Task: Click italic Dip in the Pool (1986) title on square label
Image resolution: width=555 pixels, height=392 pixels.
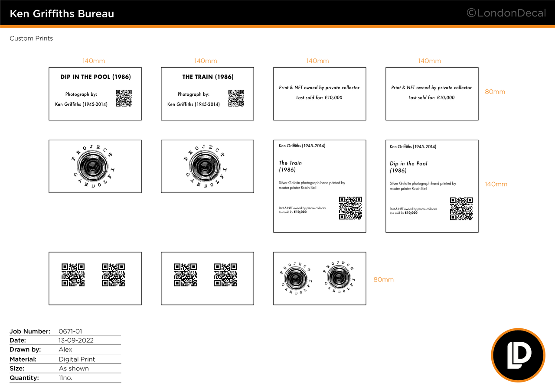Action: [408, 167]
